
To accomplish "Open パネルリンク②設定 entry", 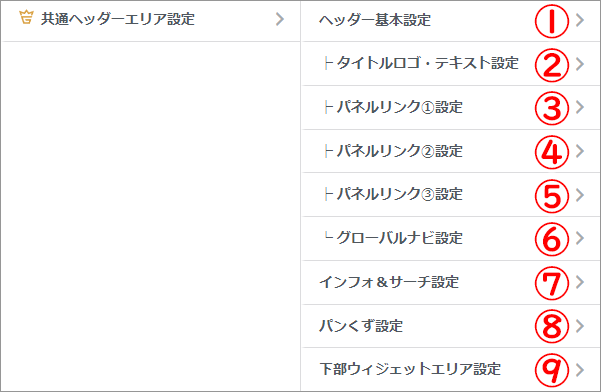I will click(451, 151).
